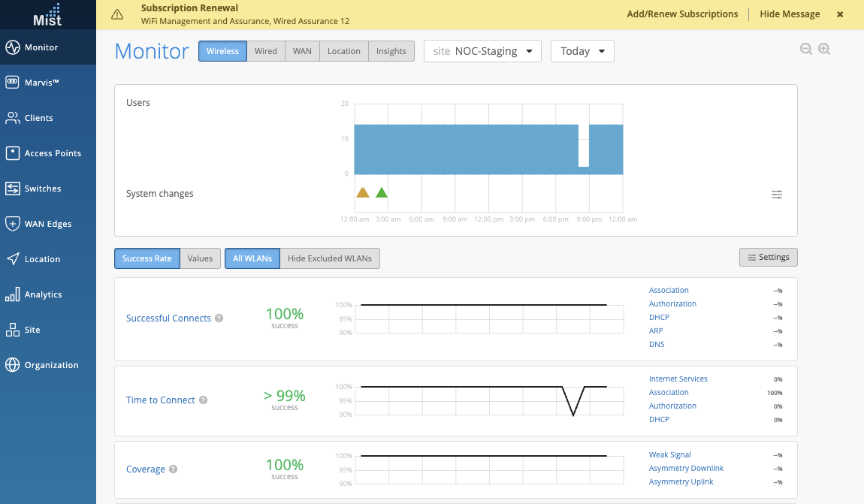Open the site NOC-Staging dropdown
This screenshot has height=504, width=864.
(x=482, y=51)
